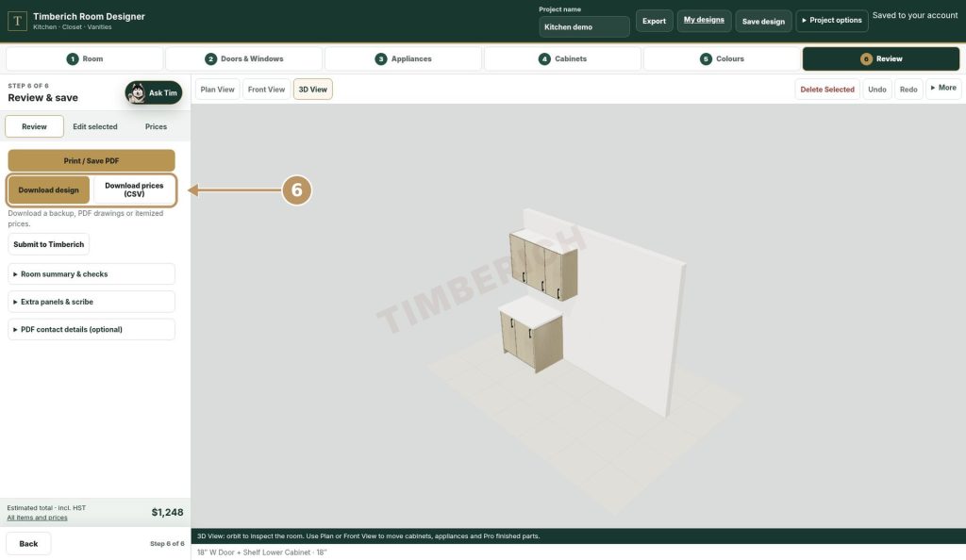966x560 pixels.
Task: Select the lower base cabinet in 3D view
Action: 531,336
